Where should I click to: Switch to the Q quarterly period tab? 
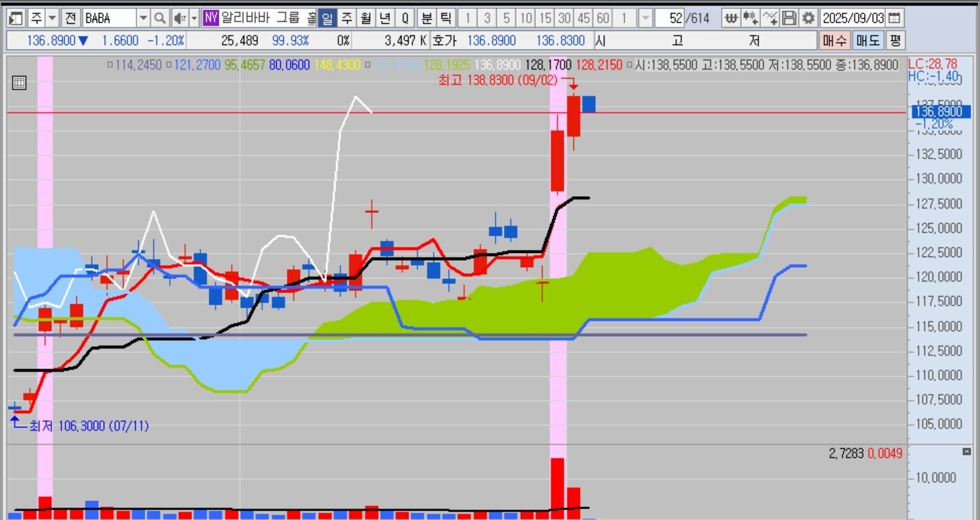[405, 18]
